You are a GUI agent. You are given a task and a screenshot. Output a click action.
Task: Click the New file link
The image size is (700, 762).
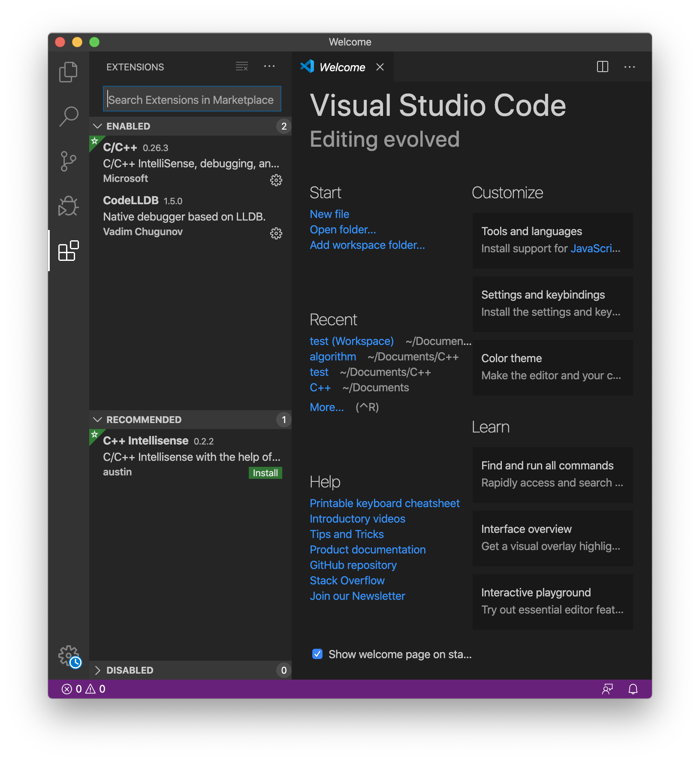(x=329, y=214)
